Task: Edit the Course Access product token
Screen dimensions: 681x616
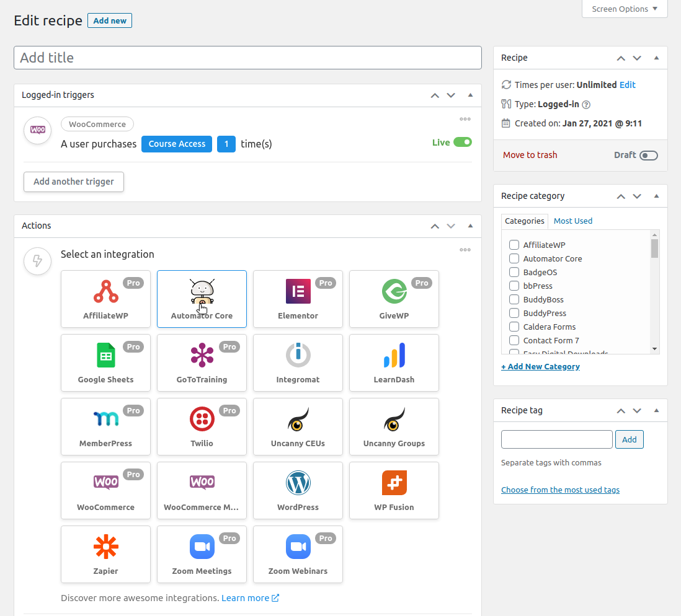Action: [x=177, y=144]
